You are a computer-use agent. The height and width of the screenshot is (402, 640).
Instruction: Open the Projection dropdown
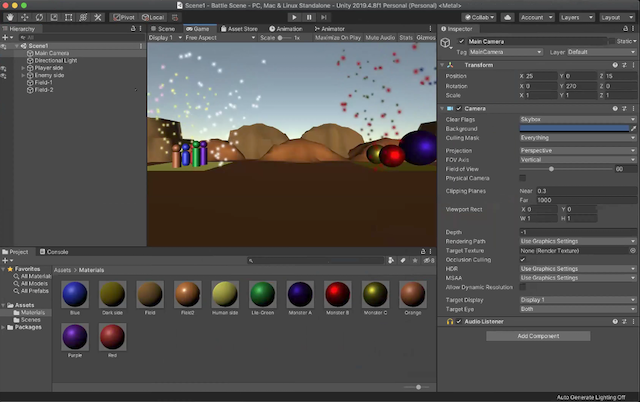click(577, 151)
